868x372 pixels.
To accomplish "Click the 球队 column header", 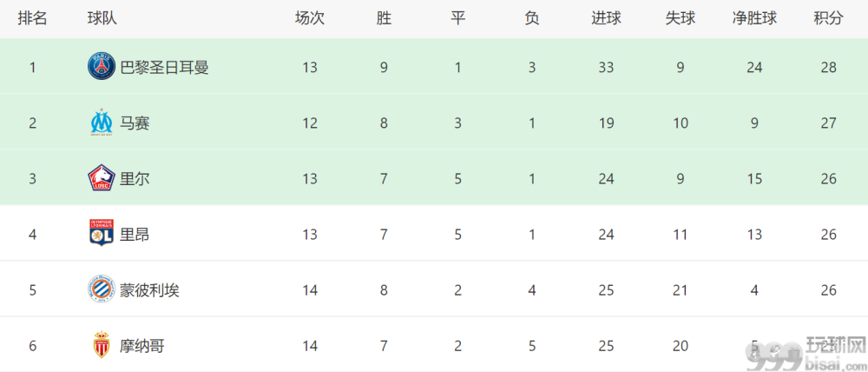I will [102, 18].
